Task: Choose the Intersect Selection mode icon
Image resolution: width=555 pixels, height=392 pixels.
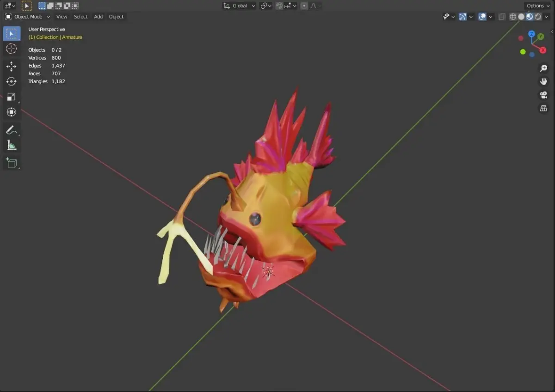Action: click(75, 6)
